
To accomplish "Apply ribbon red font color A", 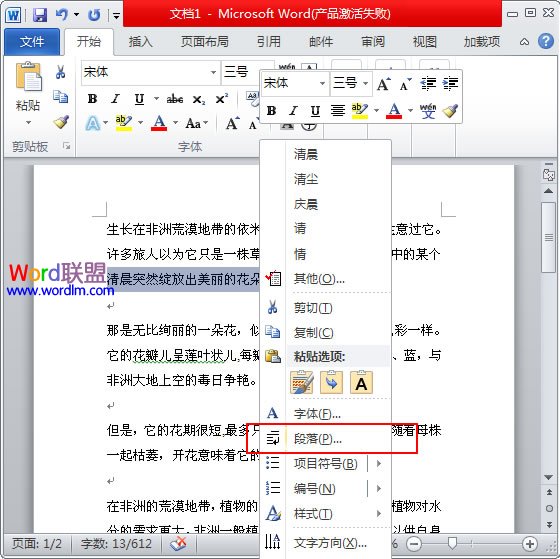I will click(x=159, y=123).
